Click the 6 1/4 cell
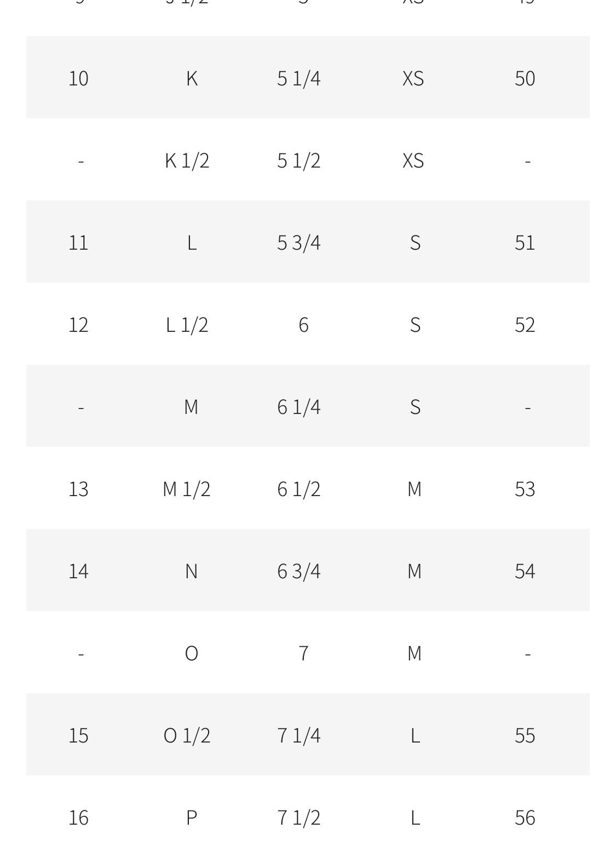 point(299,407)
